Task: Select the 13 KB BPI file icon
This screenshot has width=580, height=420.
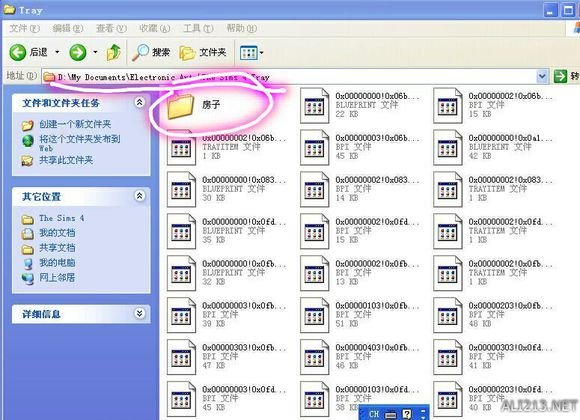Action: [x=314, y=273]
